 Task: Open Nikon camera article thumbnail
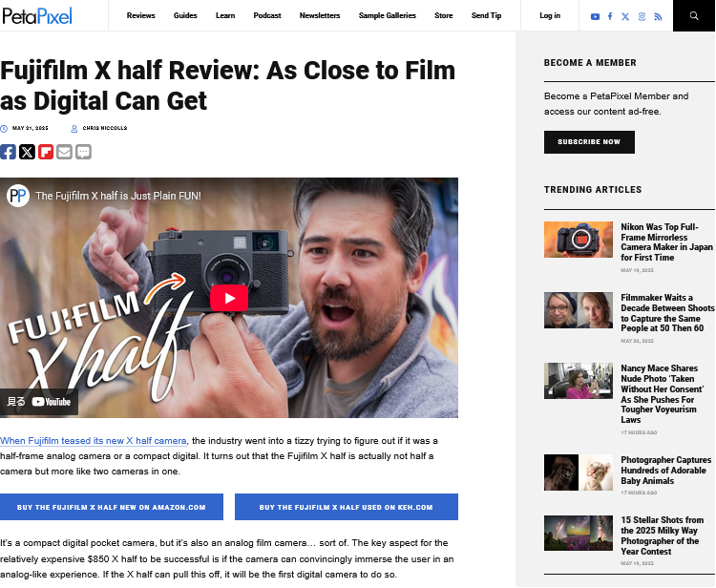(579, 240)
